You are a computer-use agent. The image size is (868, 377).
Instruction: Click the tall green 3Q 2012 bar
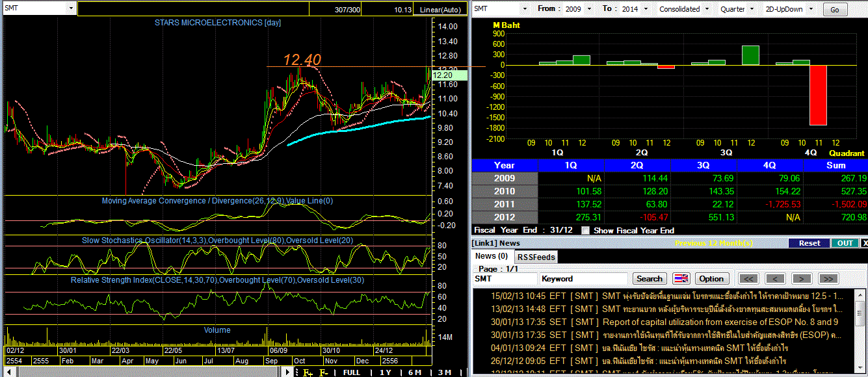tap(750, 55)
